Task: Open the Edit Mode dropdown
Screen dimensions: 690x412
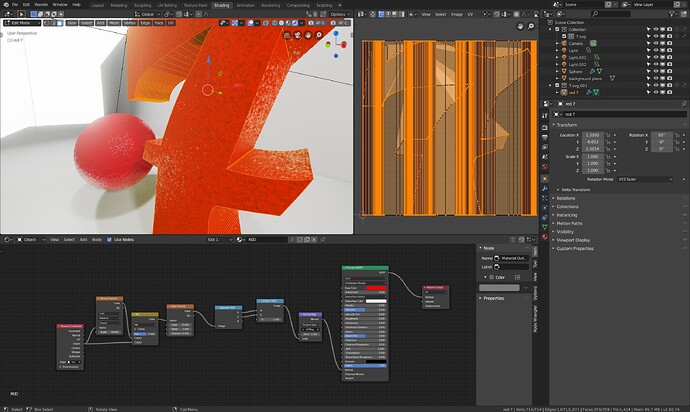Action: point(22,23)
